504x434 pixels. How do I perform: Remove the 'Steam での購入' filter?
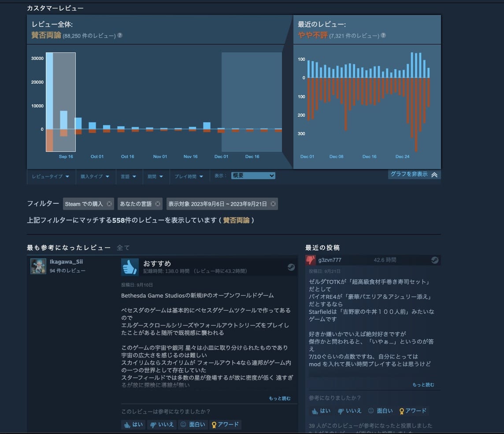[x=109, y=204]
